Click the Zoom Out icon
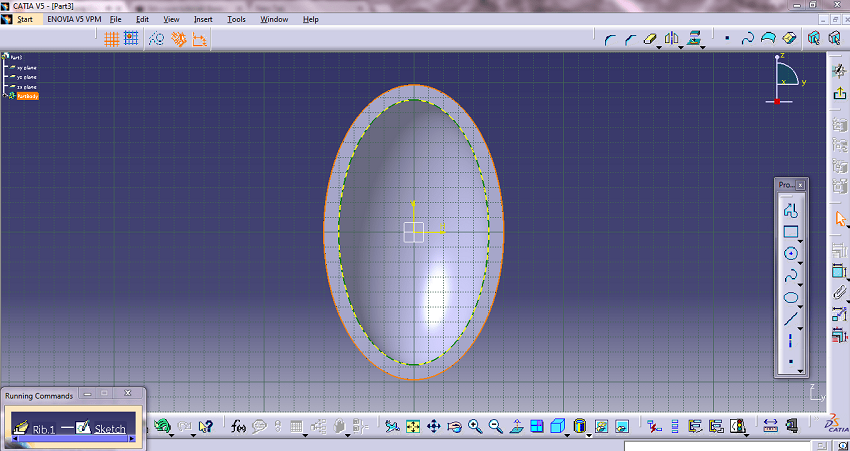 (495, 427)
